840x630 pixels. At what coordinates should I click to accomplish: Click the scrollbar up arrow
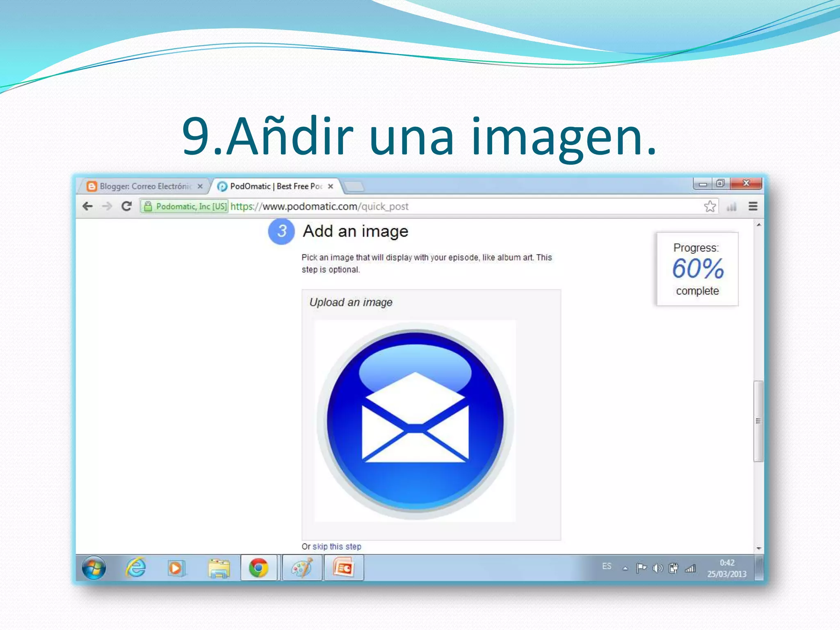[x=759, y=225]
